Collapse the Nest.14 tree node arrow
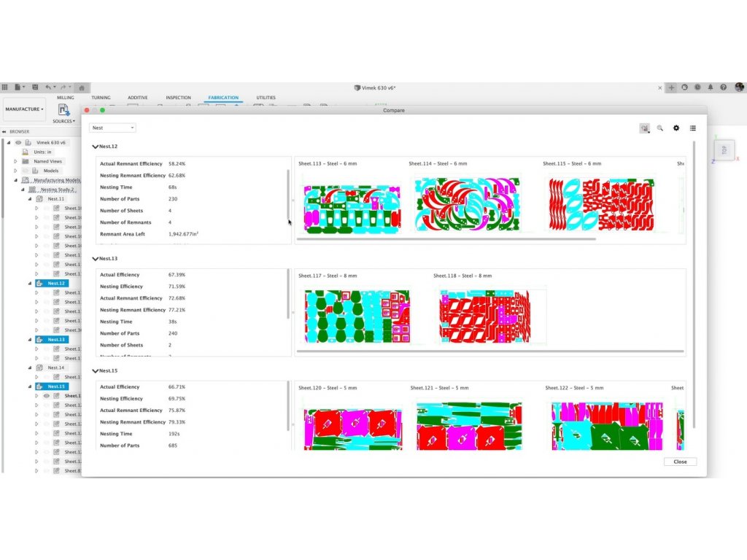The height and width of the screenshot is (560, 747). pyautogui.click(x=29, y=367)
